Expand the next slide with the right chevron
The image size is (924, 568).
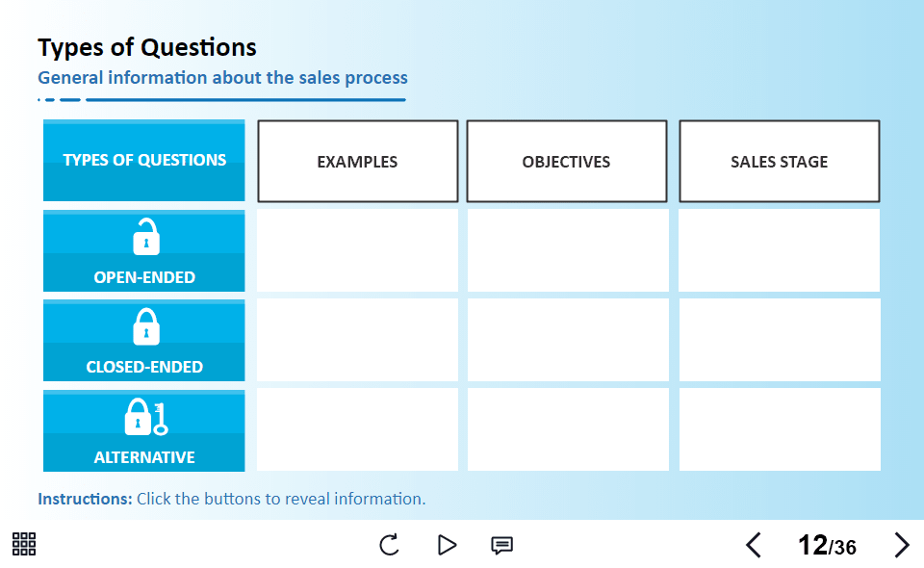(x=902, y=544)
